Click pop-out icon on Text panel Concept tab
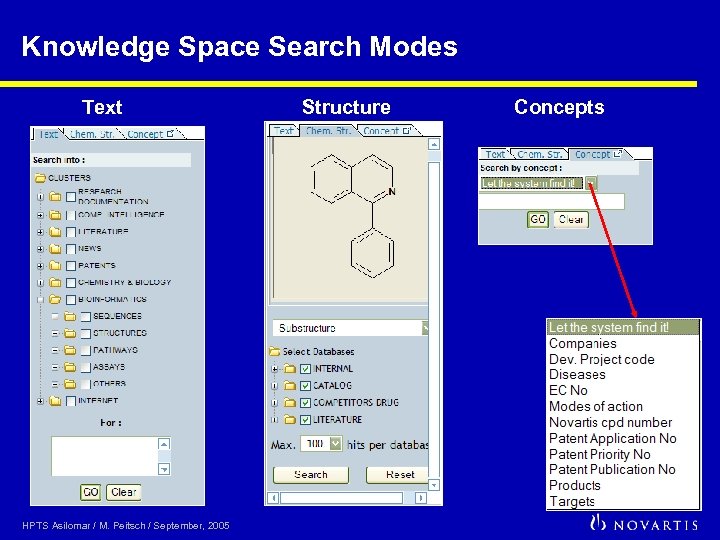 (x=170, y=134)
